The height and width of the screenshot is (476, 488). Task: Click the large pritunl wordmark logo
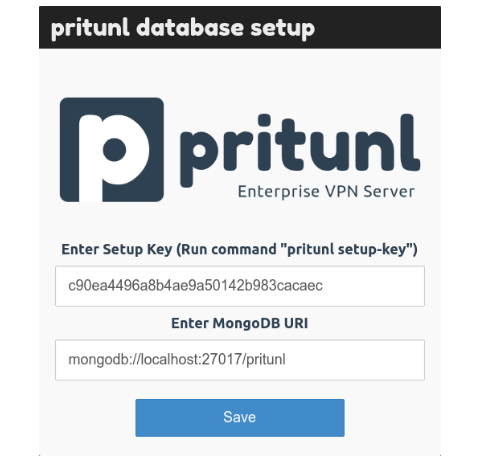[300, 150]
